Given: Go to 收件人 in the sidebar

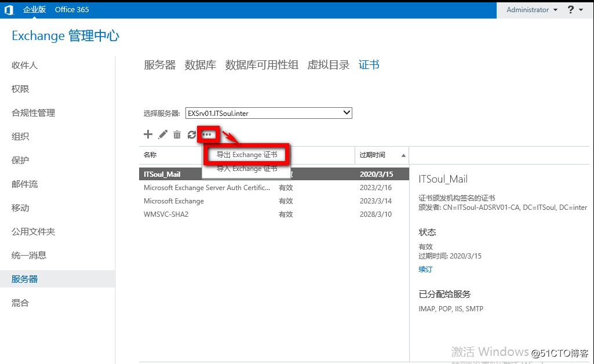Looking at the screenshot, I should 24,65.
